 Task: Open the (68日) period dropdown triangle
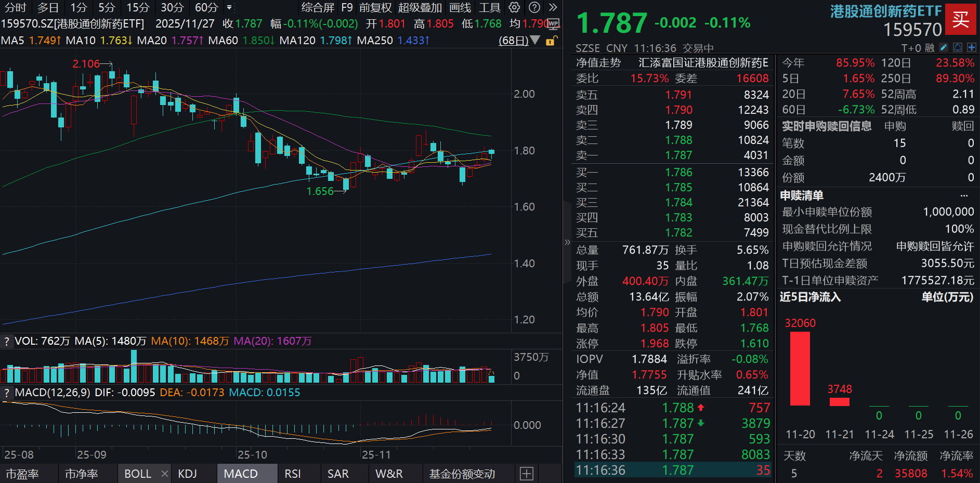pos(536,40)
